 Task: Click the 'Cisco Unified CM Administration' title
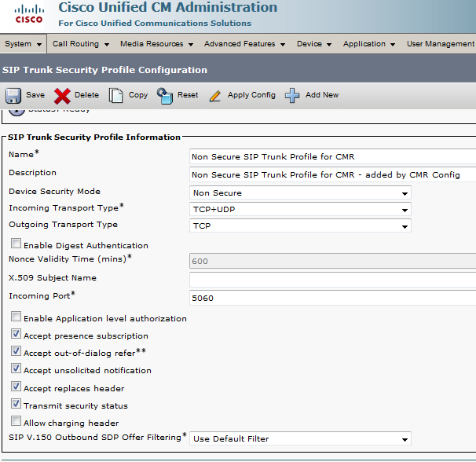tap(167, 7)
